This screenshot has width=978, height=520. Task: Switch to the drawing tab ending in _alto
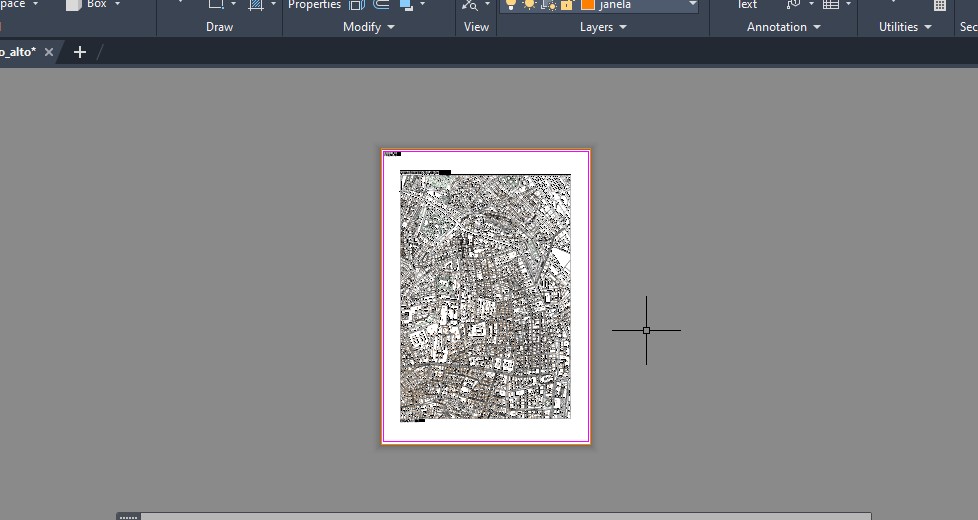tap(17, 52)
